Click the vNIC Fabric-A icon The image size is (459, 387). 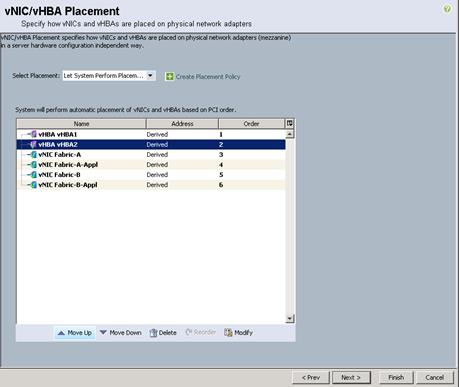(x=33, y=154)
